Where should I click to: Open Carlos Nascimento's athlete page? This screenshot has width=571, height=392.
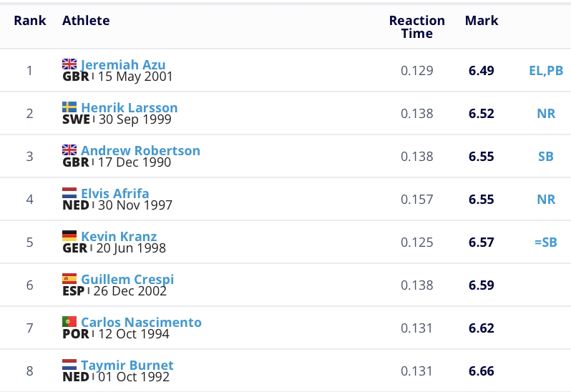[x=141, y=323]
